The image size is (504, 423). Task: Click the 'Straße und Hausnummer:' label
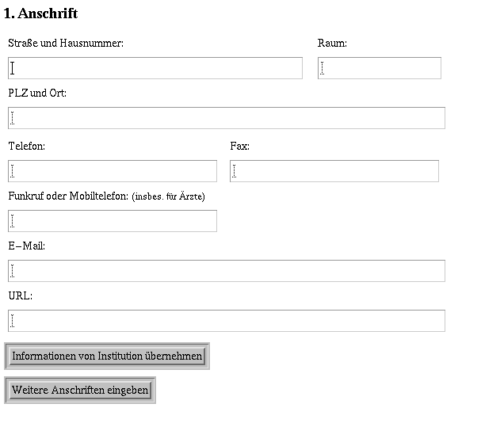[66, 43]
